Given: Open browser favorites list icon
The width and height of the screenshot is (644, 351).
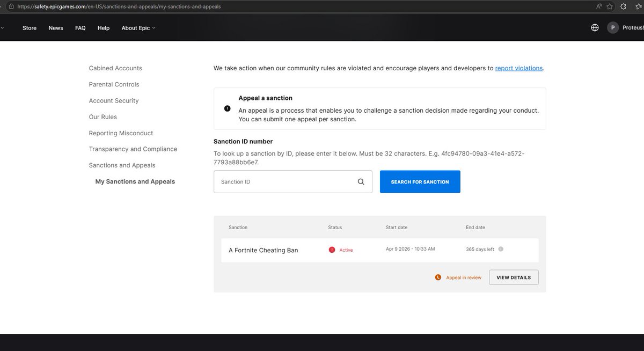Looking at the screenshot, I should click(x=638, y=6).
